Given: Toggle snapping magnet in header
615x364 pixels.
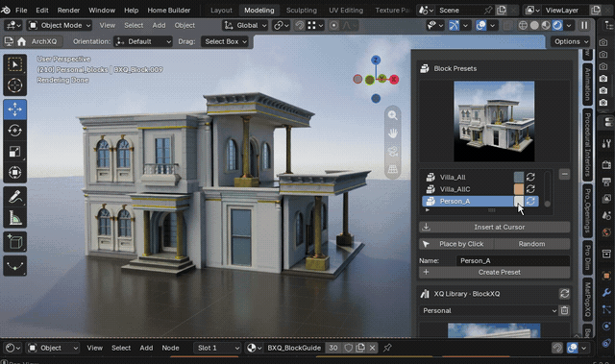Looking at the screenshot, I should pyautogui.click(x=300, y=26).
